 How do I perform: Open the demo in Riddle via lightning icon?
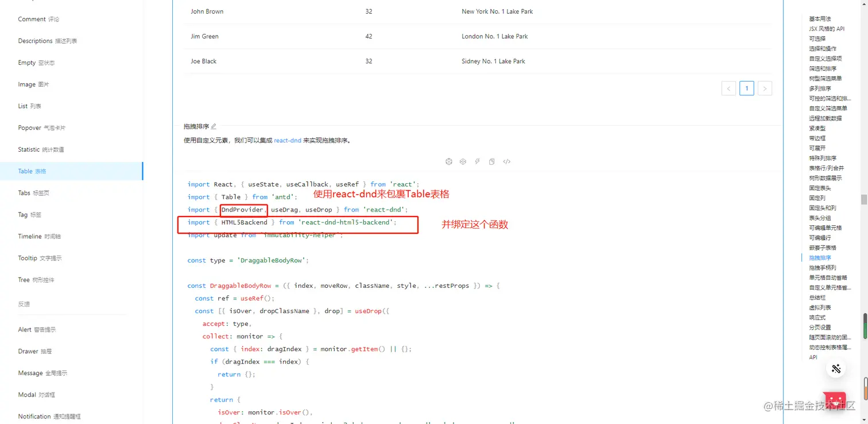[x=477, y=161]
